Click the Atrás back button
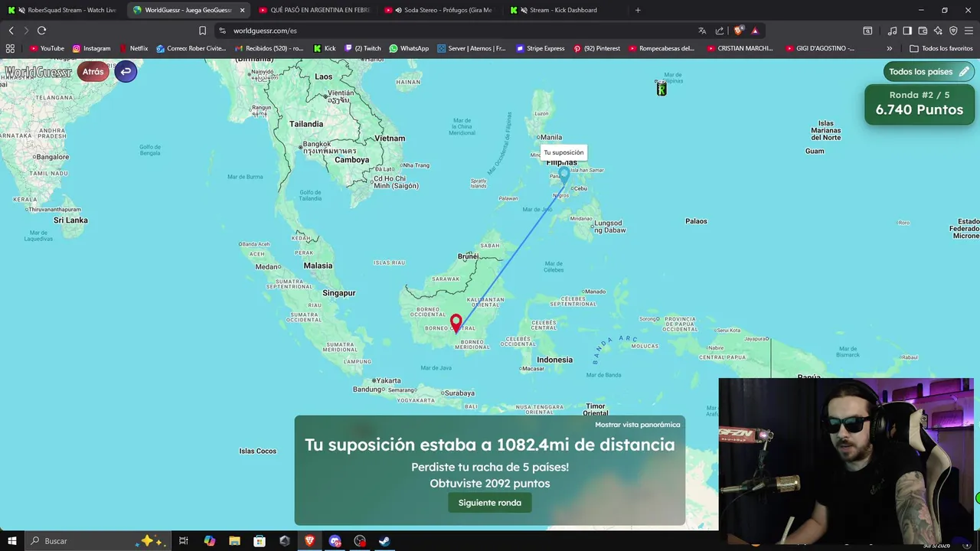This screenshot has width=980, height=551. tap(93, 72)
